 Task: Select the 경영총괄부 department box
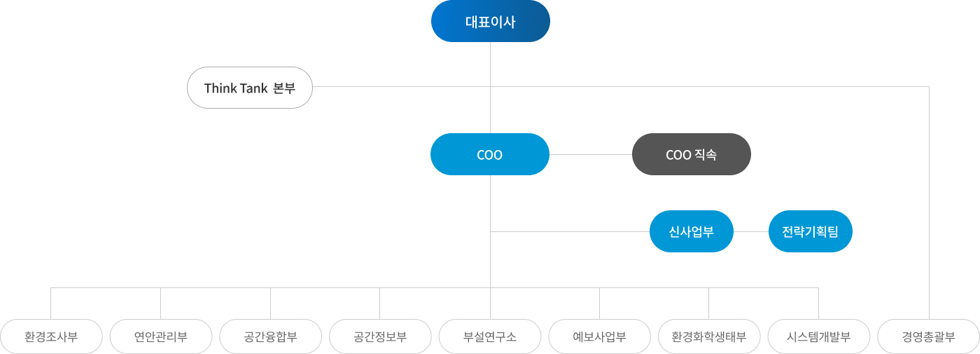928,336
